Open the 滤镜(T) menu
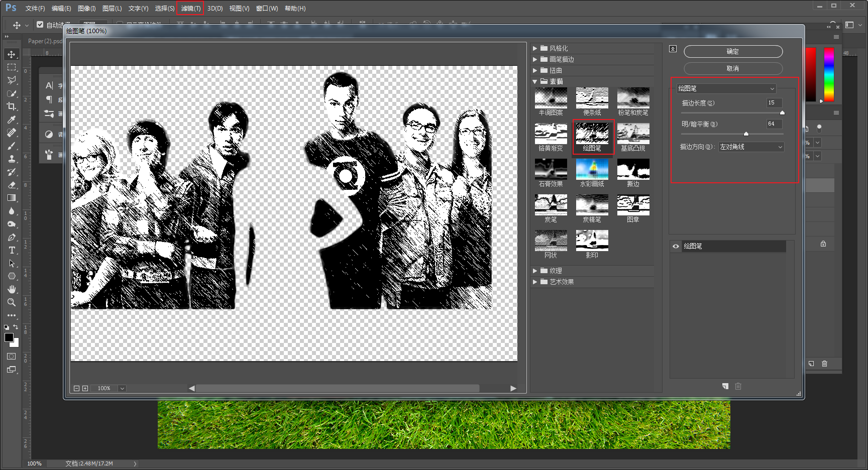Image resolution: width=868 pixels, height=470 pixels. coord(190,9)
